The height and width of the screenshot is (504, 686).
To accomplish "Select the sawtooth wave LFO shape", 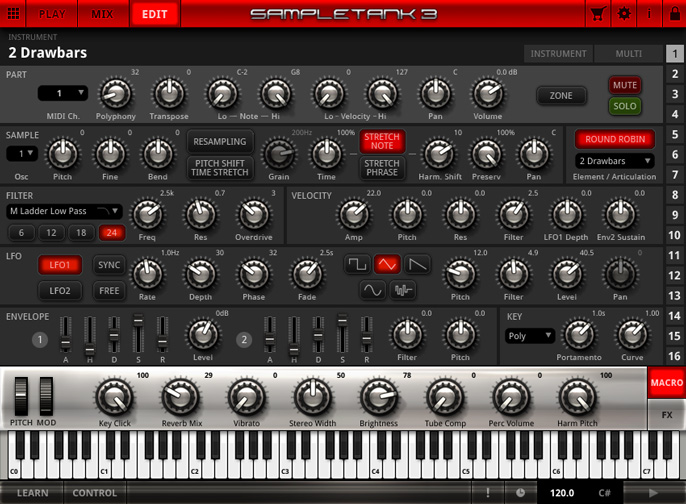I will [417, 264].
